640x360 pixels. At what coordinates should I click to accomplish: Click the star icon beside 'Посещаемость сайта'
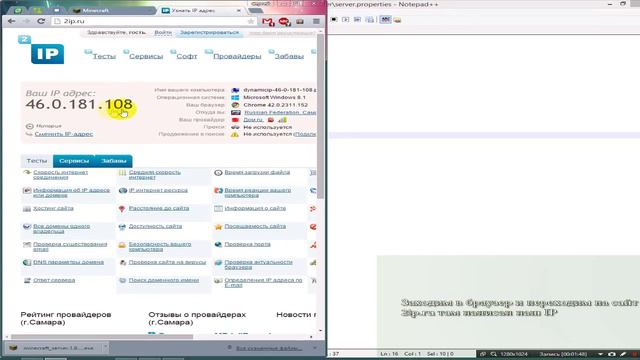tap(218, 227)
